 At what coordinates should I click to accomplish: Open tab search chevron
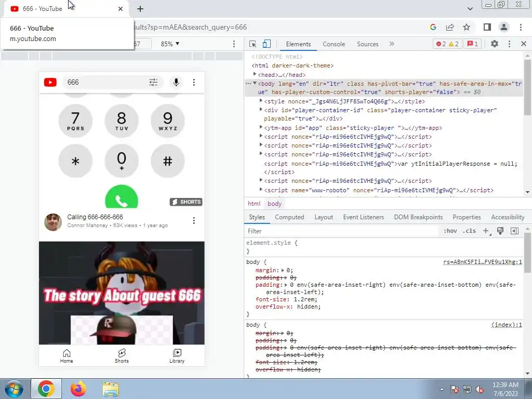coord(470,9)
